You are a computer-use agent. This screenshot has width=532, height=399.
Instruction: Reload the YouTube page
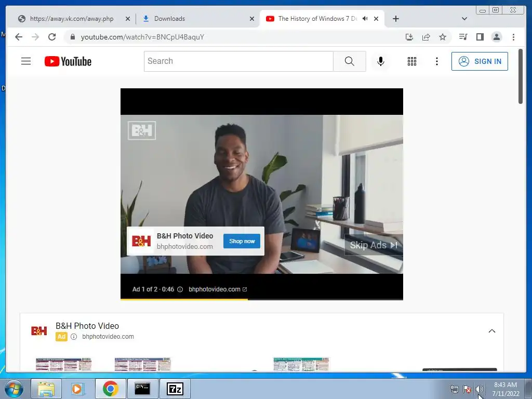[52, 37]
